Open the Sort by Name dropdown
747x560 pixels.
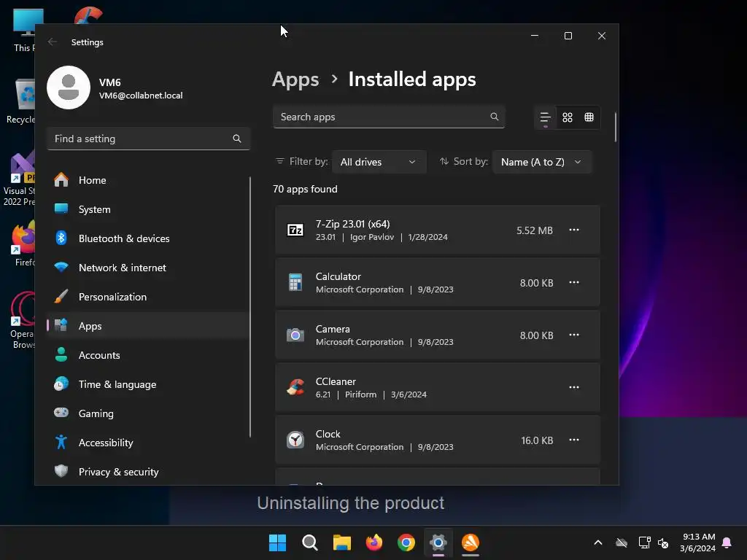(x=542, y=162)
